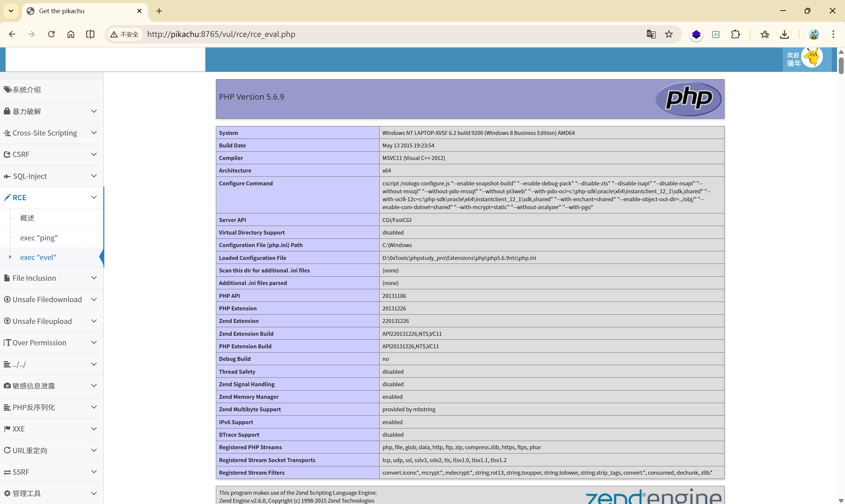Open the split screen view icon
Screen dimensions: 845x504
pyautogui.click(x=90, y=34)
